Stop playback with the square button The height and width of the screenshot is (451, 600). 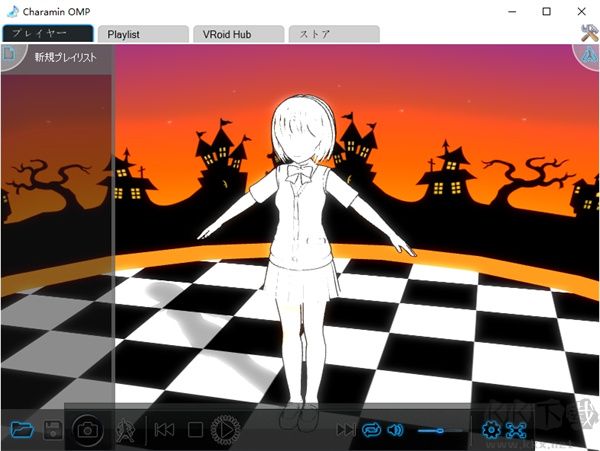coord(195,430)
